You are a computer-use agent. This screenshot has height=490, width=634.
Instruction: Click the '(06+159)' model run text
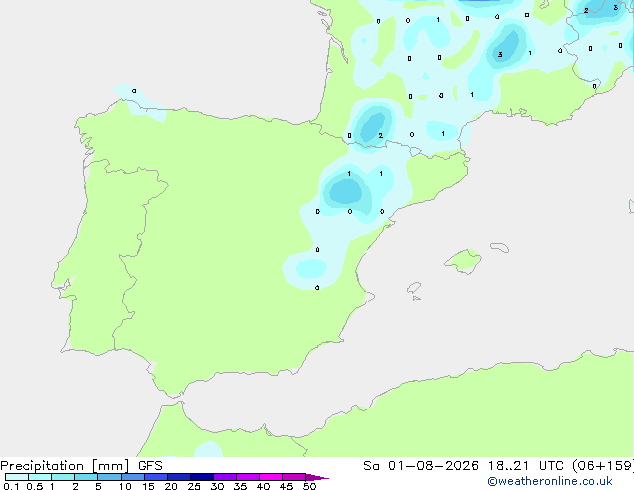pyautogui.click(x=603, y=466)
